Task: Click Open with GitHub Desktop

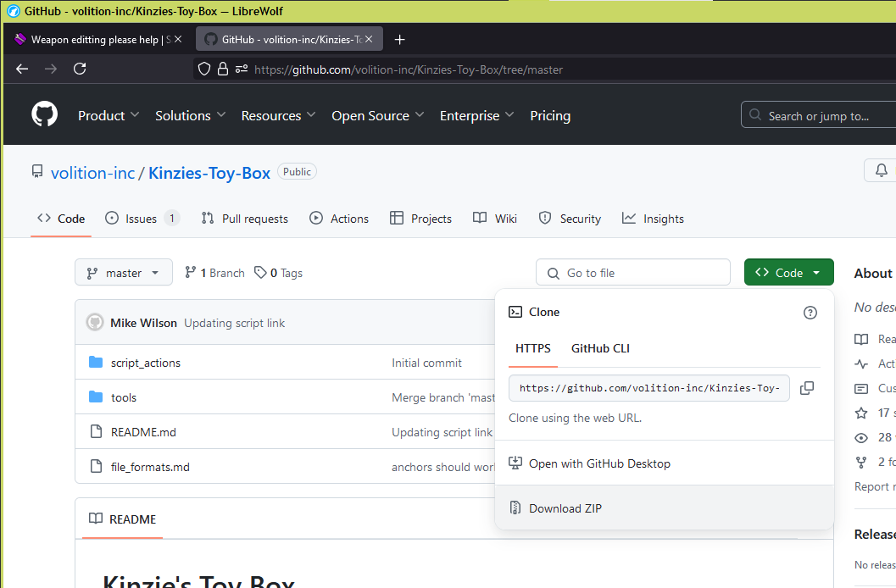Action: point(664,463)
